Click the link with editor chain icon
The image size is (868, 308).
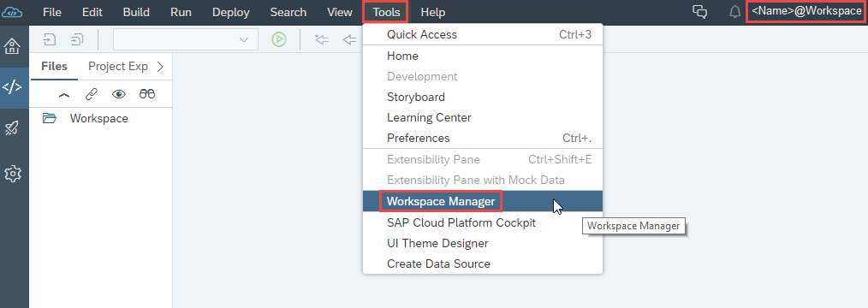[92, 95]
